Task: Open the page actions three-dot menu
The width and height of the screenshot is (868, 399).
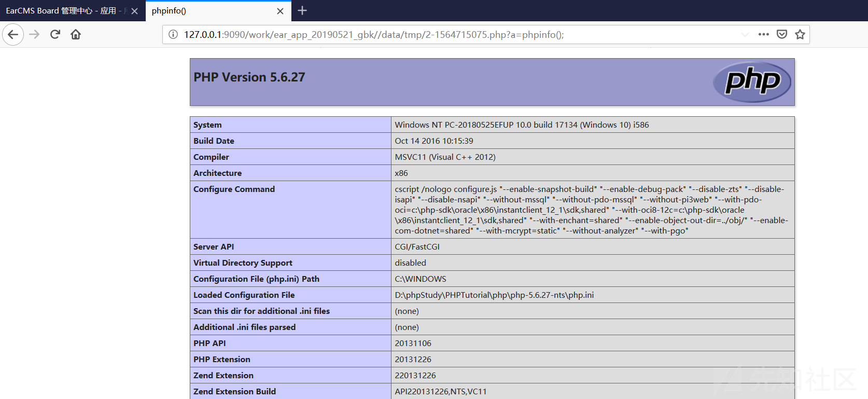Action: coord(763,35)
